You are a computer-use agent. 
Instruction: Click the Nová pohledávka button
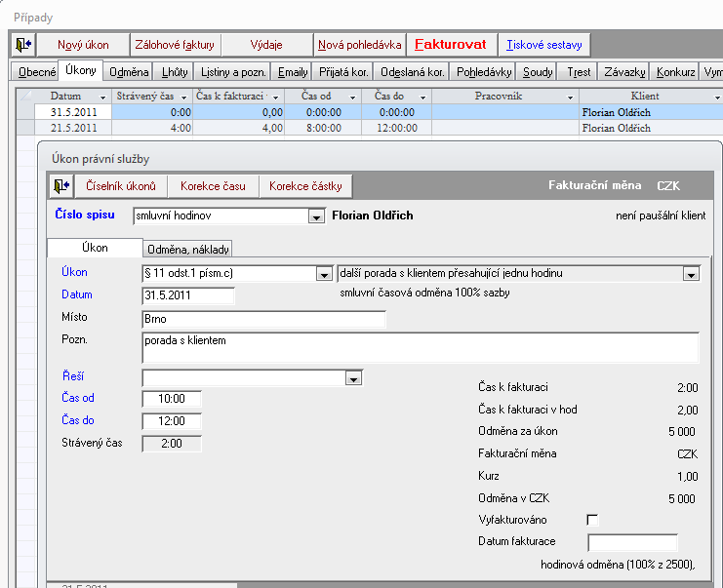359,45
